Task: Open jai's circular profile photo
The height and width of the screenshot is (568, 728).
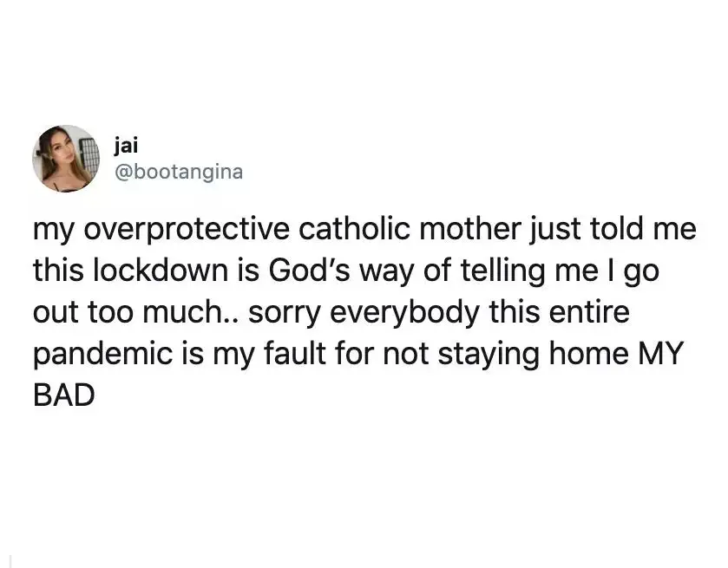Action: (x=65, y=159)
